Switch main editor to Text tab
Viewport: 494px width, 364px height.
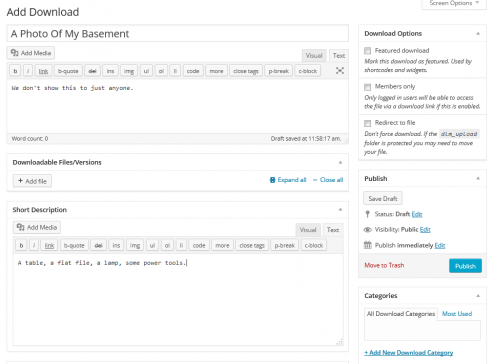coord(339,56)
